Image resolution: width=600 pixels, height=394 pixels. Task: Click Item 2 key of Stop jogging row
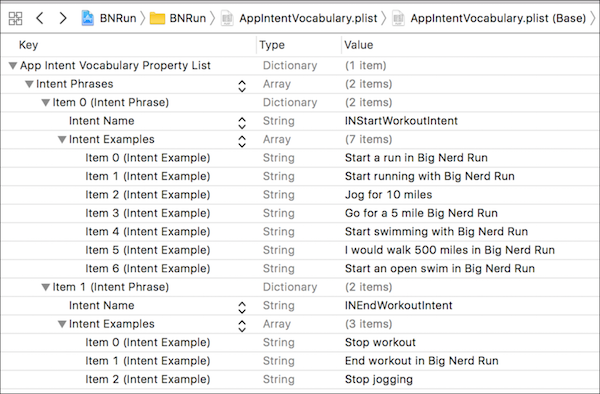(x=147, y=379)
